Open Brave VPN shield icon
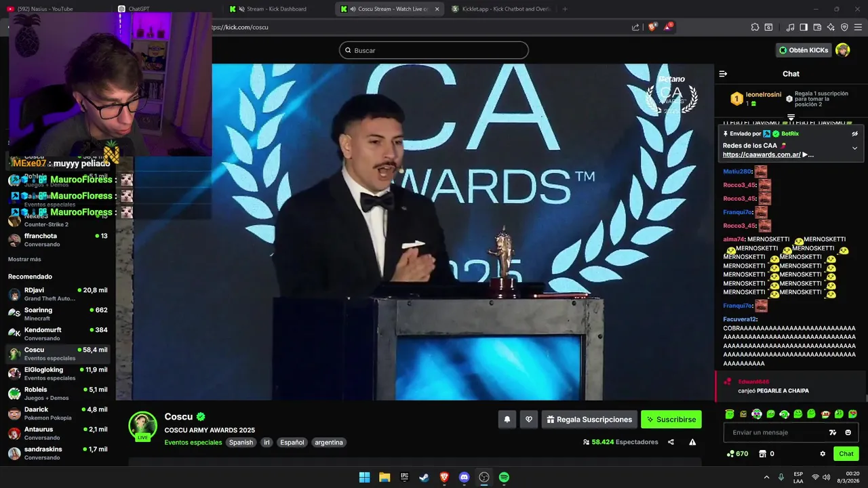Screen dimensions: 868x488 (x=844, y=27)
